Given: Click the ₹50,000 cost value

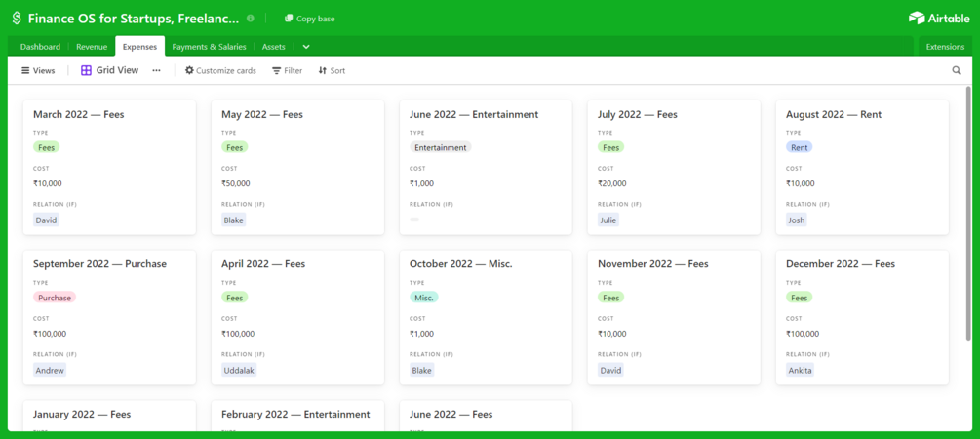Looking at the screenshot, I should point(236,183).
